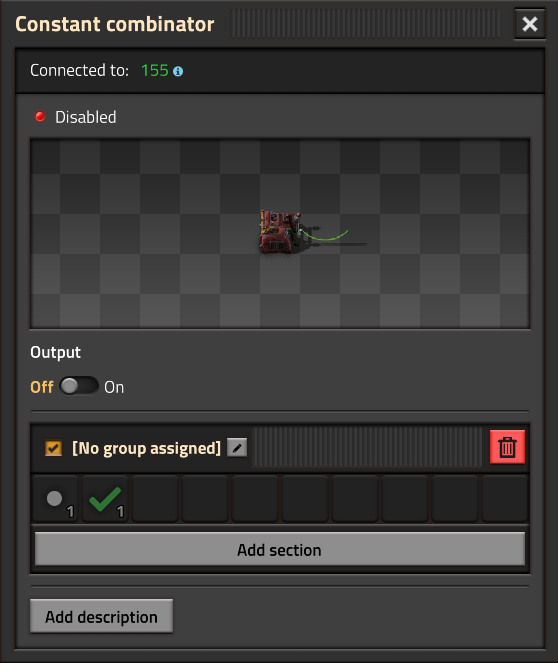Click the third empty signal slot

coord(255,499)
